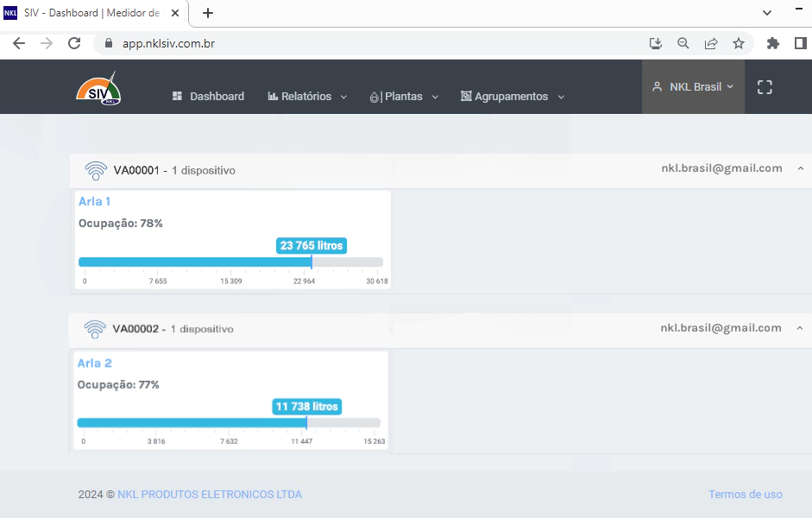Collapse the VA00002 device section

coord(799,328)
